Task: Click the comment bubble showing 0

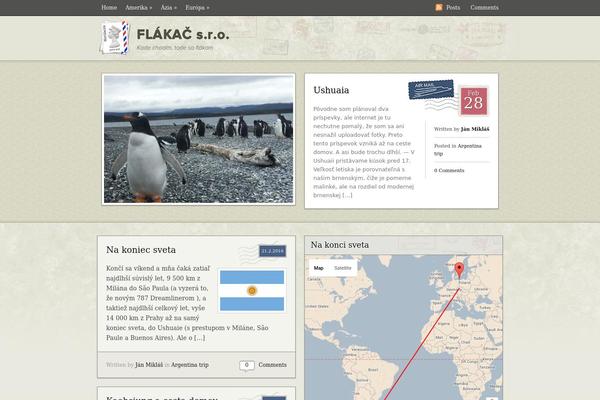Action: click(x=247, y=366)
